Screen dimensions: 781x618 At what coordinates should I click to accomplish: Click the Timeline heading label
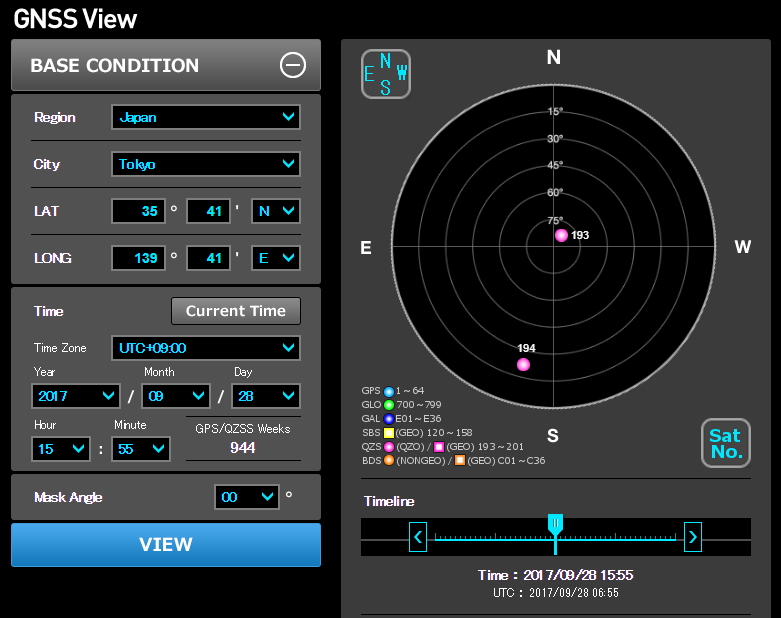389,501
